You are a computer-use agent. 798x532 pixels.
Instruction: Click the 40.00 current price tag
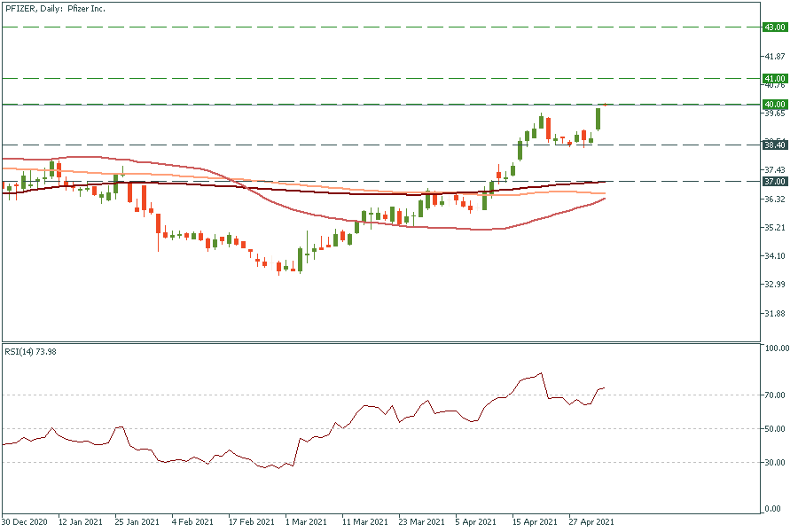tap(775, 105)
